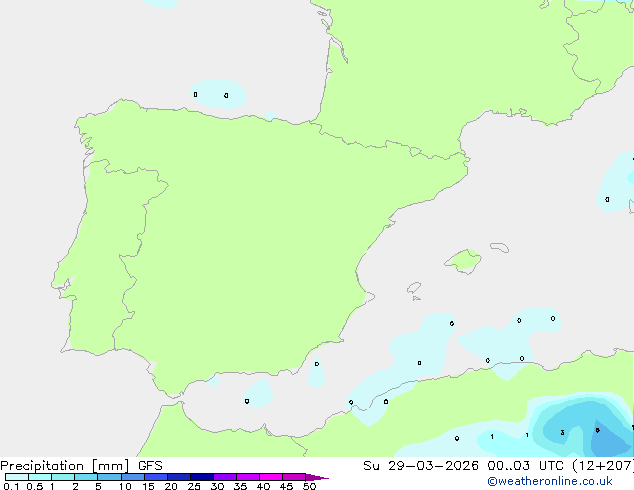The width and height of the screenshot is (634, 490).
Task: Click the 40–45 mm magenta legend box
Action: [x=271, y=477]
